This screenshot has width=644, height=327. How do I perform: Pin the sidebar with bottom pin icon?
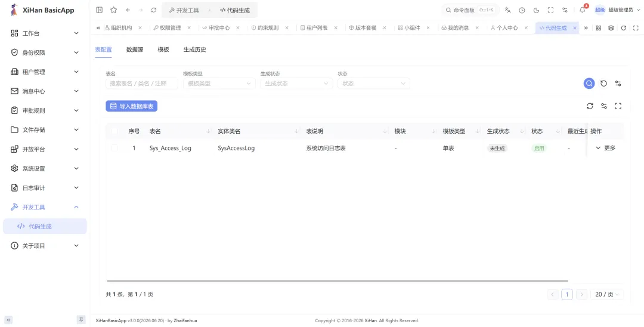[x=81, y=320]
